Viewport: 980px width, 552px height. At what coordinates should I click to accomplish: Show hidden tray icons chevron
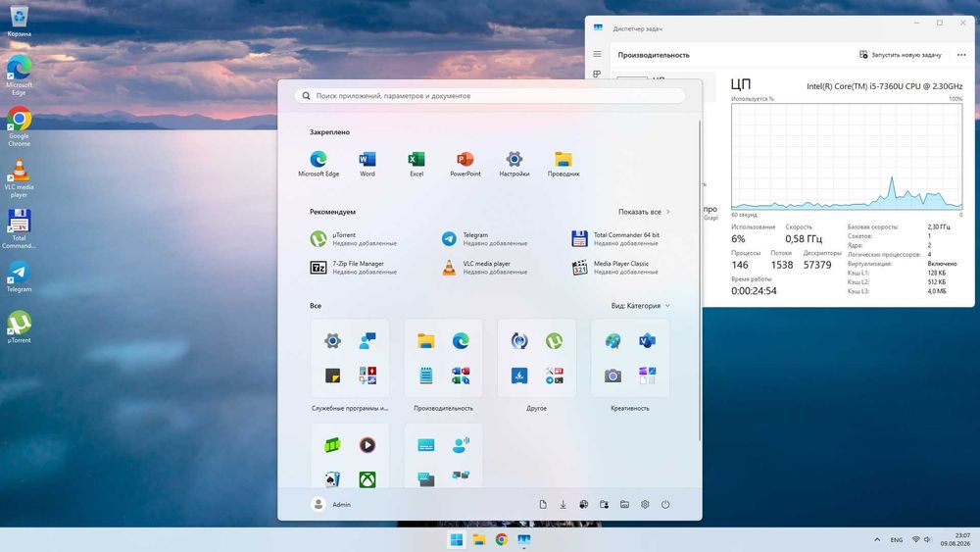(877, 539)
